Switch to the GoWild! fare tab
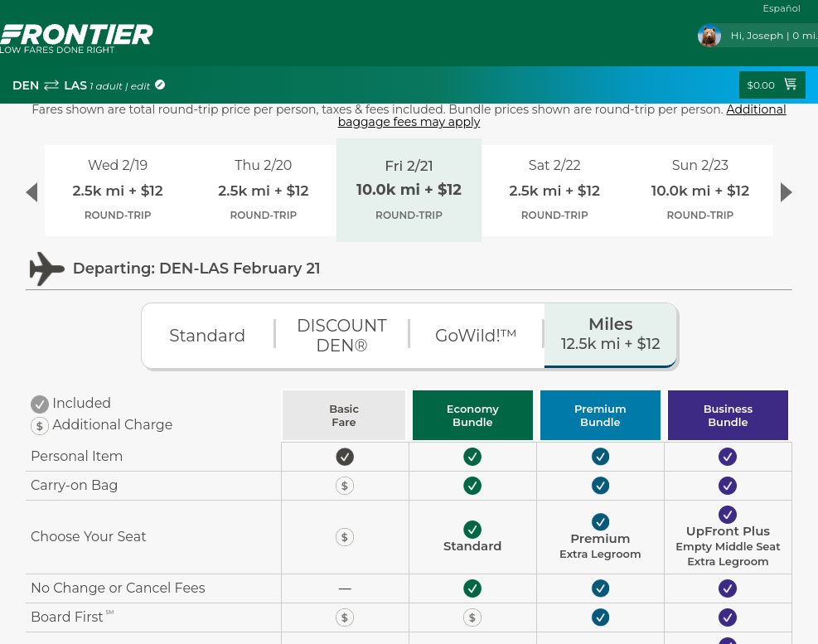Screen dimensions: 818x644 tap(476, 336)
